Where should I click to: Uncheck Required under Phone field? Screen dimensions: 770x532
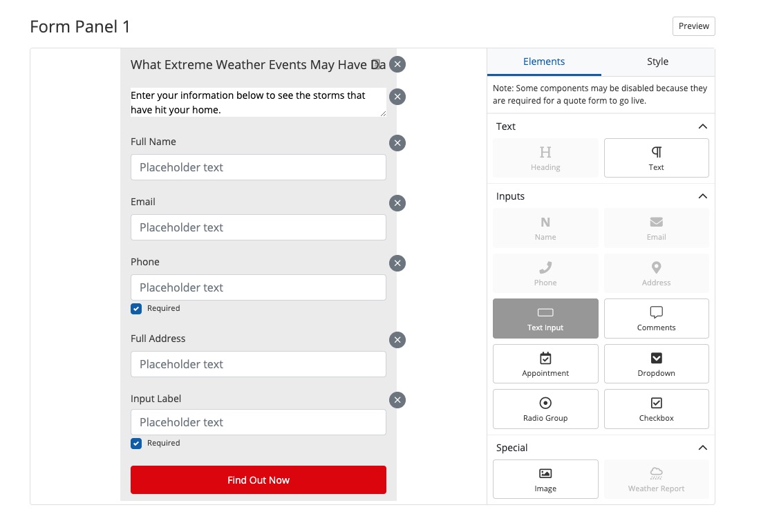tap(136, 309)
